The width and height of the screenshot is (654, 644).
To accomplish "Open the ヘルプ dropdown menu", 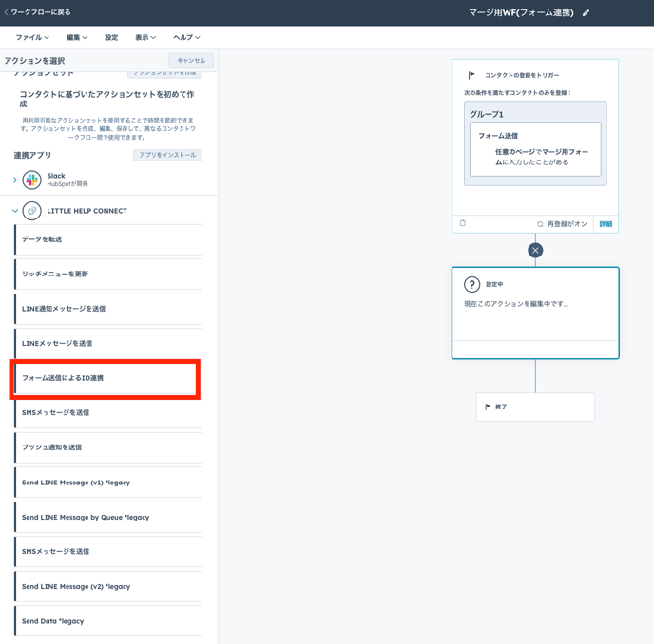I will pos(186,37).
